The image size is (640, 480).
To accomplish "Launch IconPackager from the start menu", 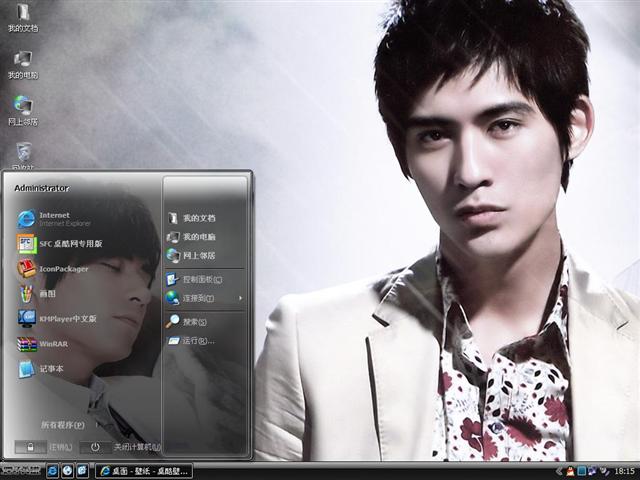I will (53, 269).
